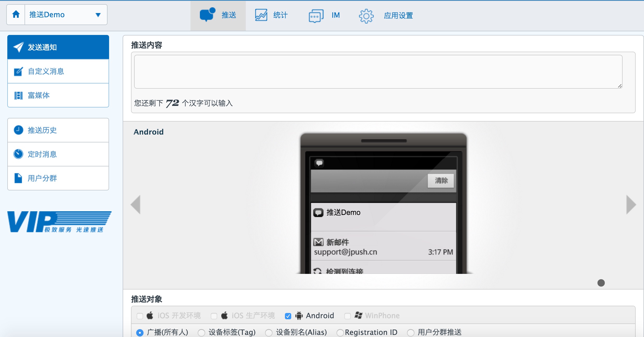
Task: Open the 富媒体 film-strip icon
Action: [x=18, y=95]
